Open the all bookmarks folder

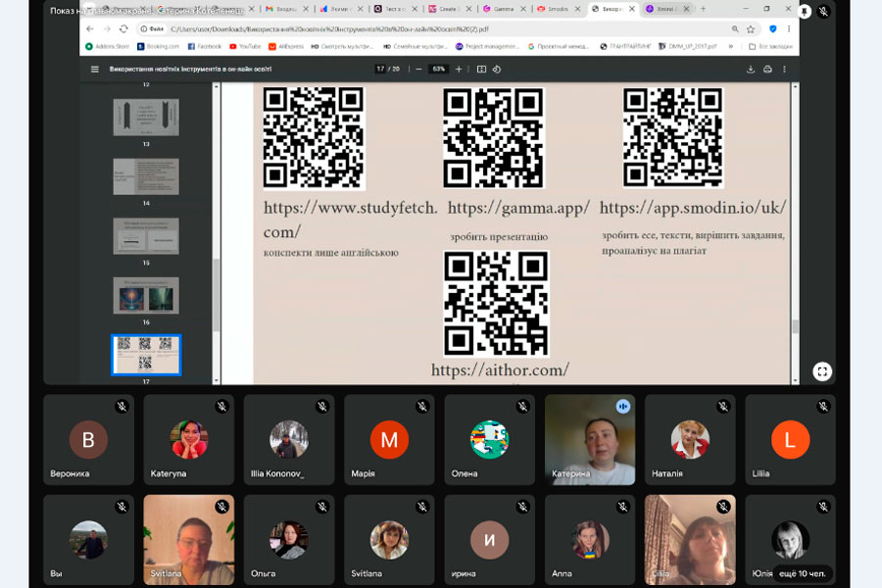click(770, 47)
